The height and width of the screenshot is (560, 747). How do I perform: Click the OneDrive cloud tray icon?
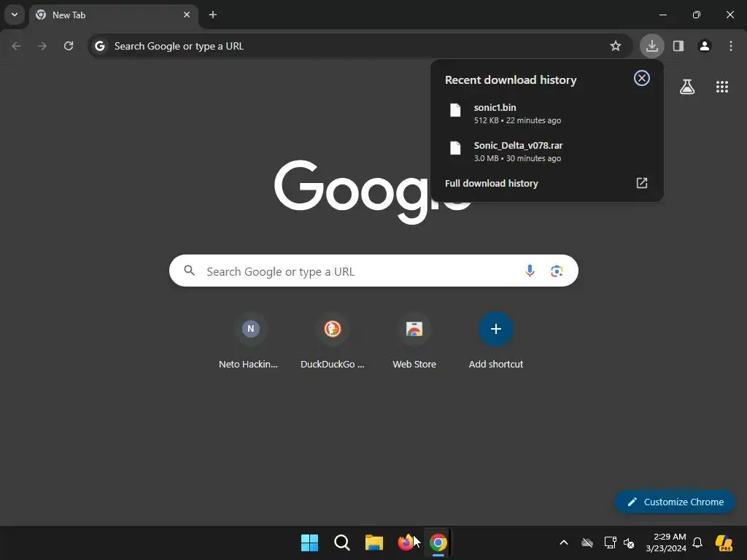pyautogui.click(x=587, y=542)
